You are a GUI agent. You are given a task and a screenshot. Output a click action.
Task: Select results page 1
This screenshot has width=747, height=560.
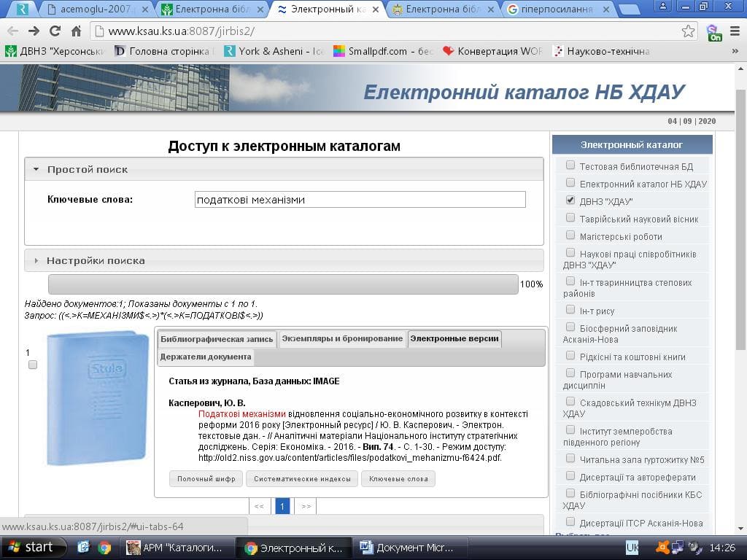pyautogui.click(x=282, y=506)
